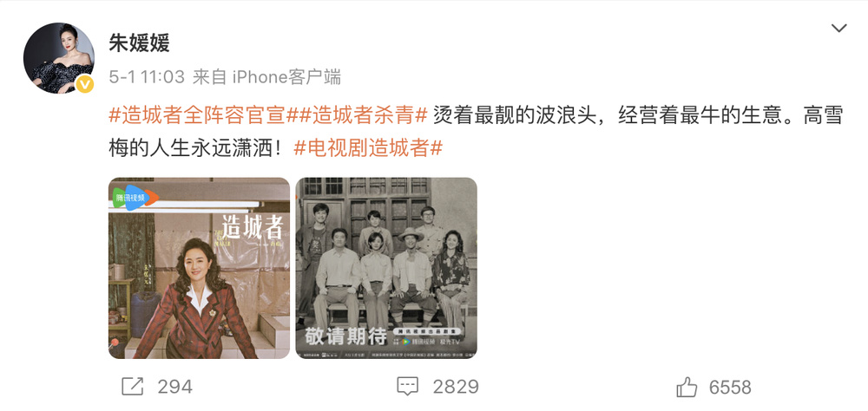Screen dimensions: 868x411
Task: Click the 来自 iPhone客户端 source text
Action: (266, 77)
